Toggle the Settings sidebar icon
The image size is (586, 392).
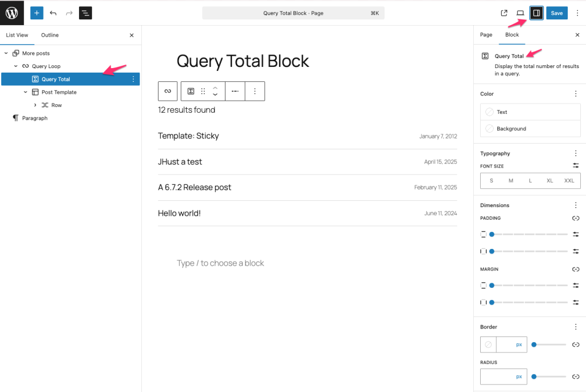pyautogui.click(x=536, y=13)
